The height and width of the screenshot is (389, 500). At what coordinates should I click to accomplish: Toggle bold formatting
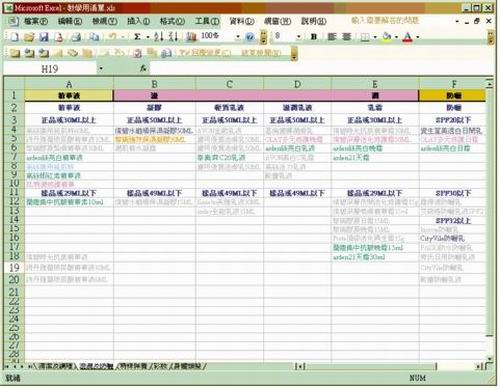click(x=314, y=36)
